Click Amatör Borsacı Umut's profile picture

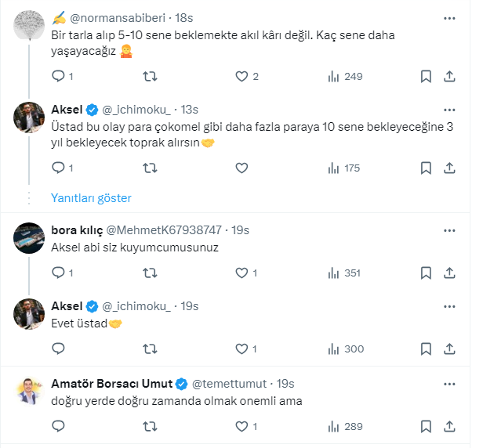(29, 392)
